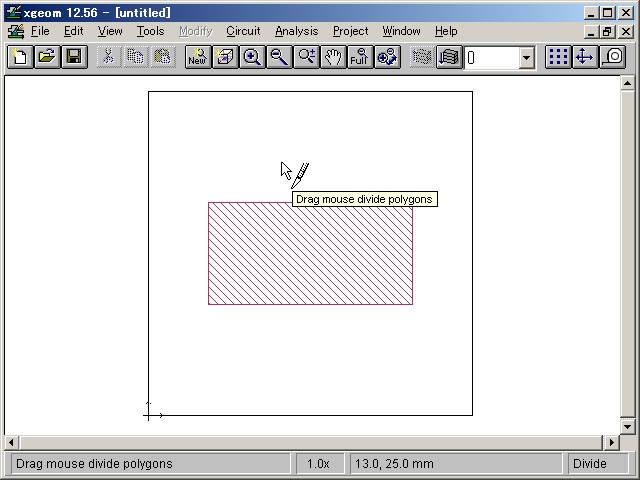Open the Analysis menu
This screenshot has width=640, height=480.
[297, 31]
